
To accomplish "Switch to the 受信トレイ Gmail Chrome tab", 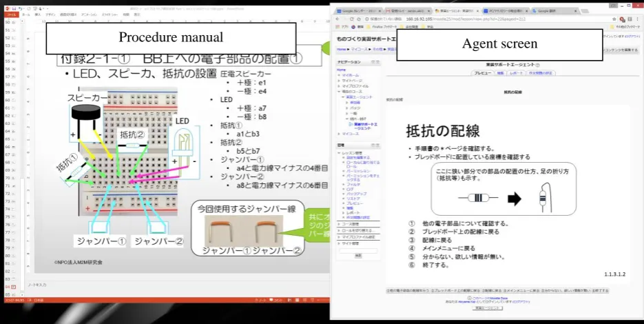I will click(407, 11).
